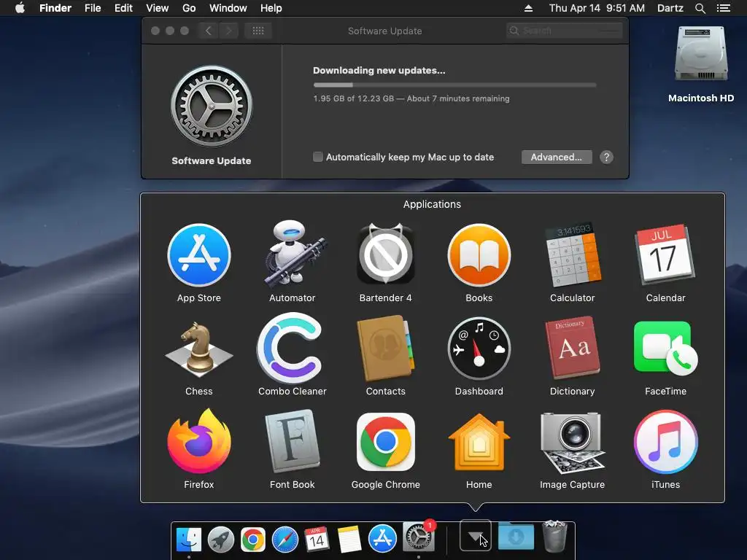Open the Home app

coord(479,442)
